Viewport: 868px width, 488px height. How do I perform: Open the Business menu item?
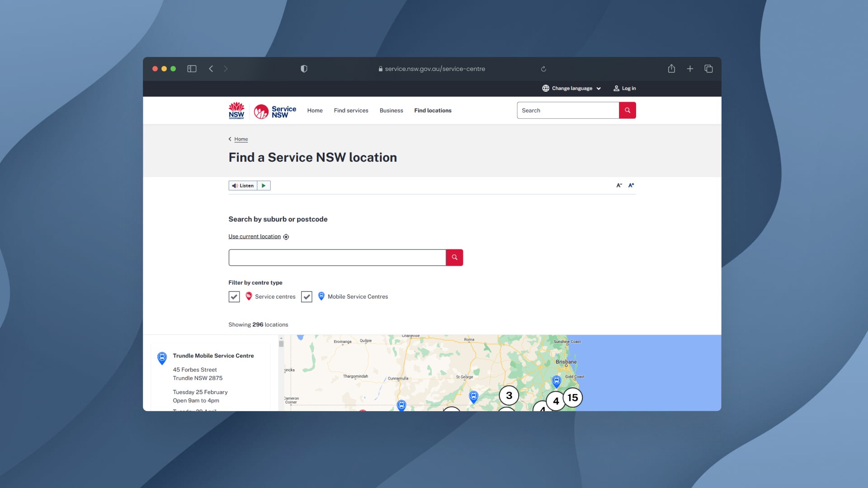coord(391,111)
